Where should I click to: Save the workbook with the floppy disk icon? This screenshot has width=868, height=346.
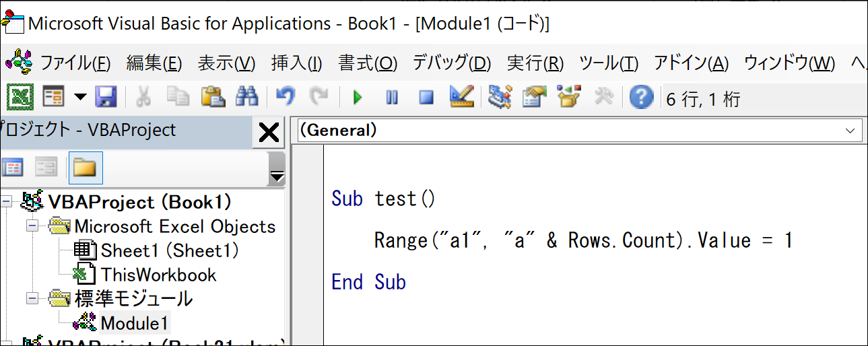(x=106, y=98)
